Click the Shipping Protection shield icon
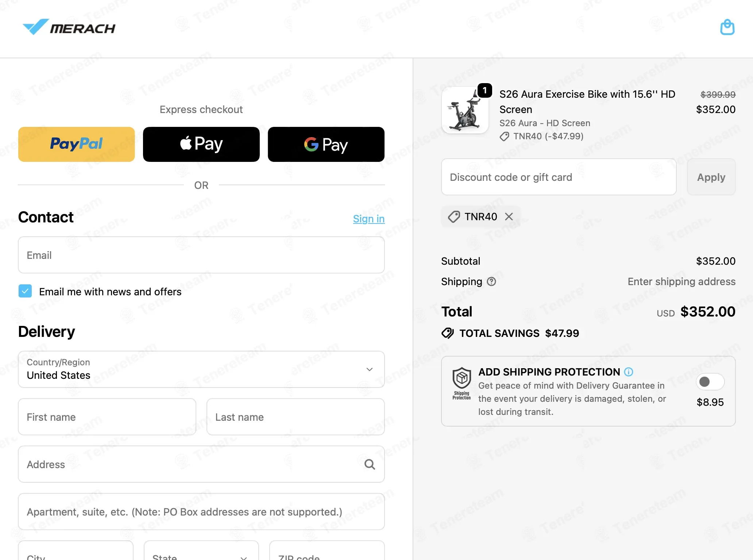This screenshot has width=753, height=560. coord(462,383)
